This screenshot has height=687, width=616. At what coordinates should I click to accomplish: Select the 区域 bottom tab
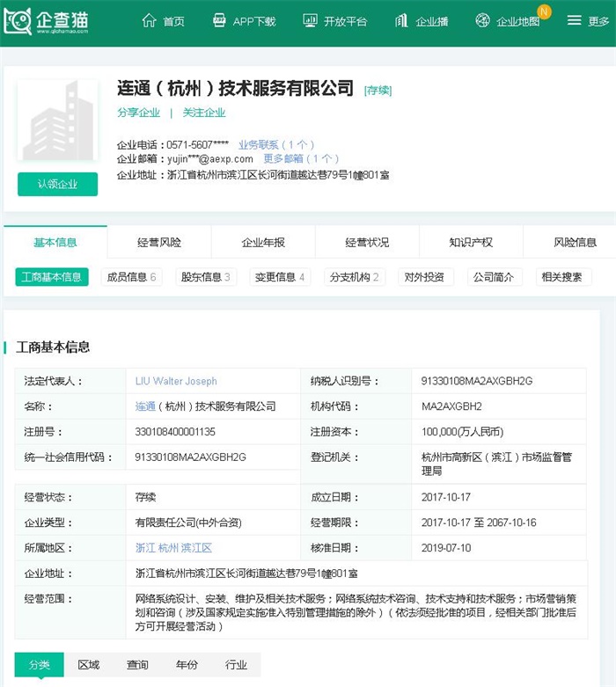(89, 665)
